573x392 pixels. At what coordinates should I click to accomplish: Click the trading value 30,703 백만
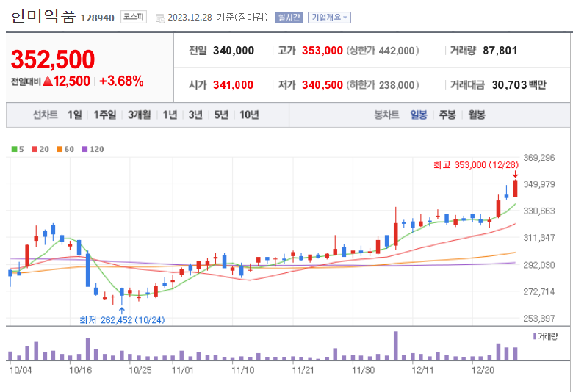pos(519,85)
